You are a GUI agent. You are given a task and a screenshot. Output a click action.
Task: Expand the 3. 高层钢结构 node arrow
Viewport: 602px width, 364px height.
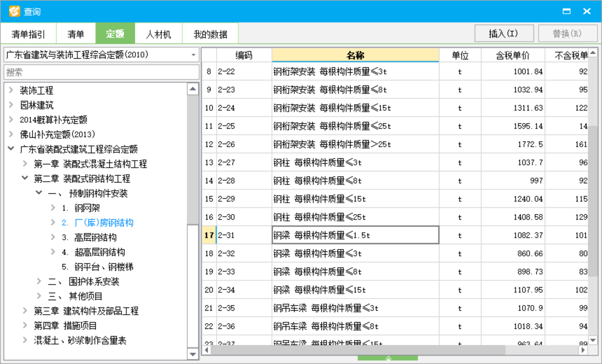(x=53, y=237)
